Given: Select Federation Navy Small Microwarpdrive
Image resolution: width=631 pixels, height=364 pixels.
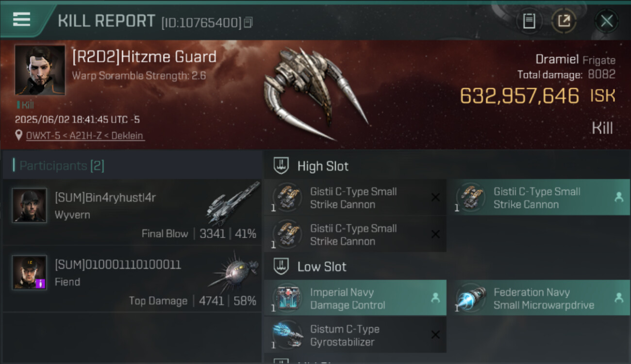Looking at the screenshot, I should (x=543, y=298).
